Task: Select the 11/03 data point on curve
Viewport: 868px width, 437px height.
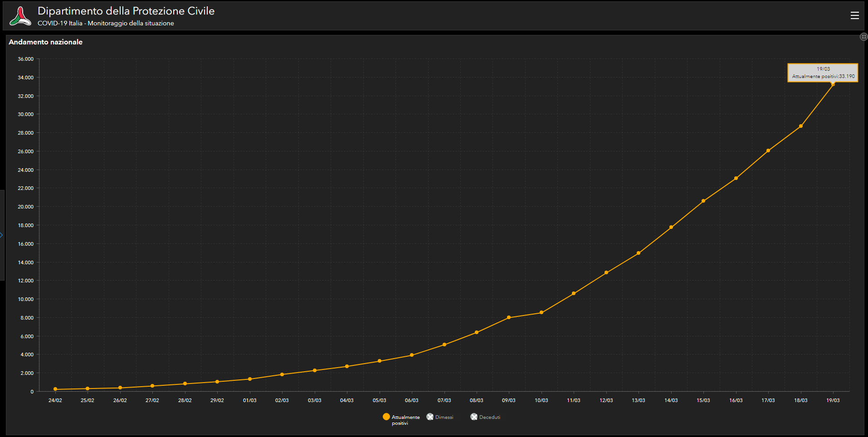Action: click(x=574, y=293)
